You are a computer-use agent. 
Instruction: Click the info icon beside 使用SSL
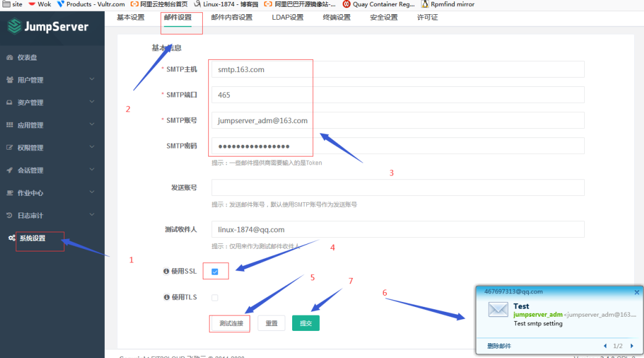pos(166,271)
